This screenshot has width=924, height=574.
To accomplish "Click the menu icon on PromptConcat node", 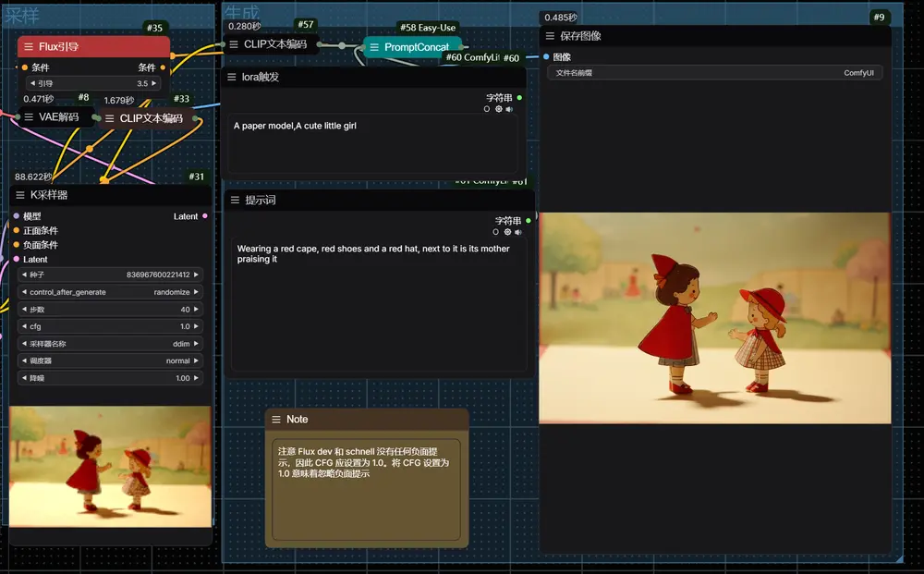I will tap(374, 47).
